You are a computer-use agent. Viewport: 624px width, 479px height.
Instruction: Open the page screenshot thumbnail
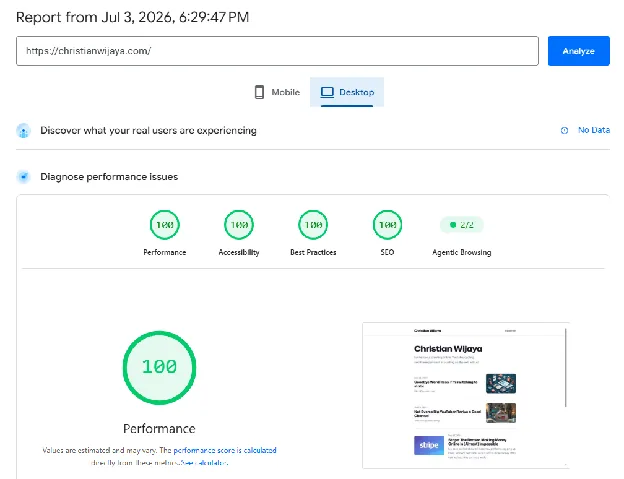(x=466, y=395)
